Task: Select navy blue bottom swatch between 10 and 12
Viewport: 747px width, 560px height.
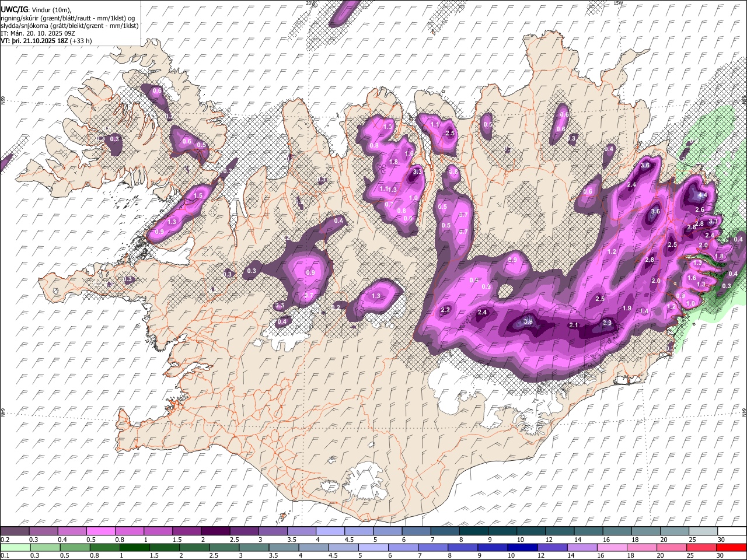Action: 522,547
